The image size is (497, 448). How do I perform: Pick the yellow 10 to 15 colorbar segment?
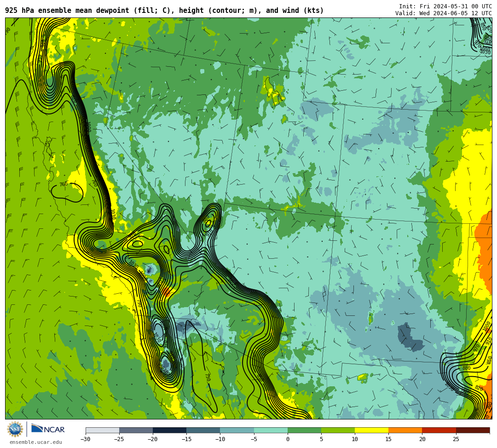371,430
